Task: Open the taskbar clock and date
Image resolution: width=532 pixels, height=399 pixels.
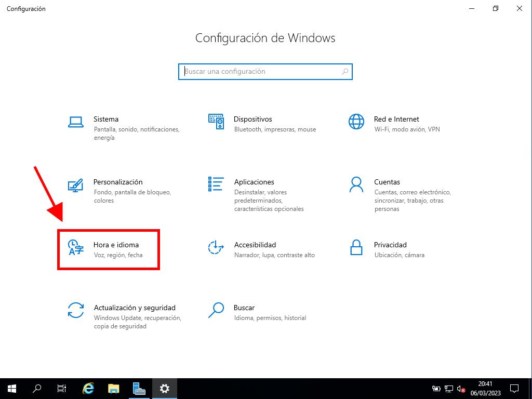Action: coord(486,389)
